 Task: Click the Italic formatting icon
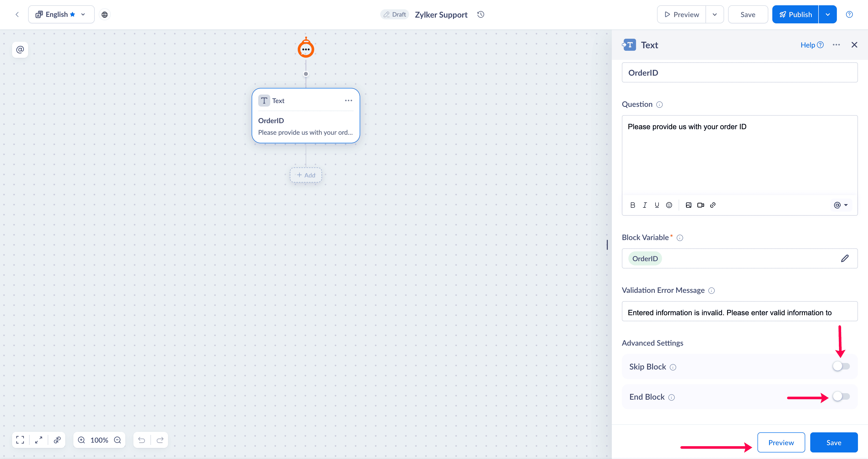pos(645,205)
